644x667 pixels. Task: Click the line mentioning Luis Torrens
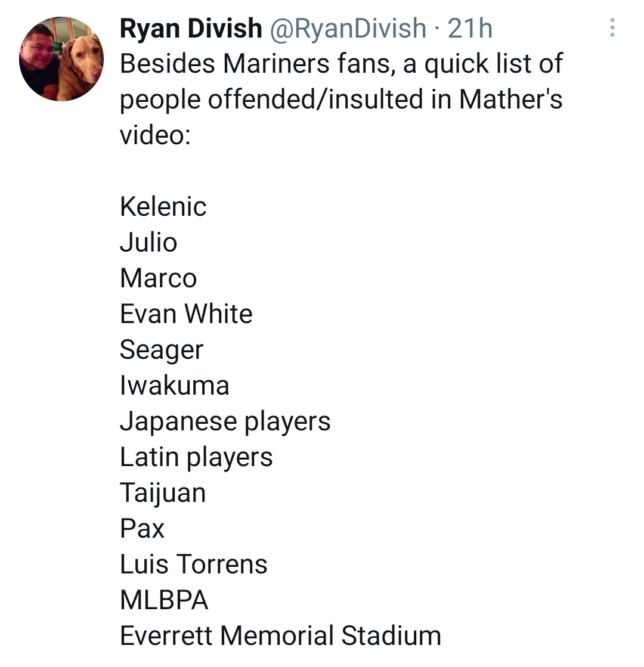coord(194,564)
